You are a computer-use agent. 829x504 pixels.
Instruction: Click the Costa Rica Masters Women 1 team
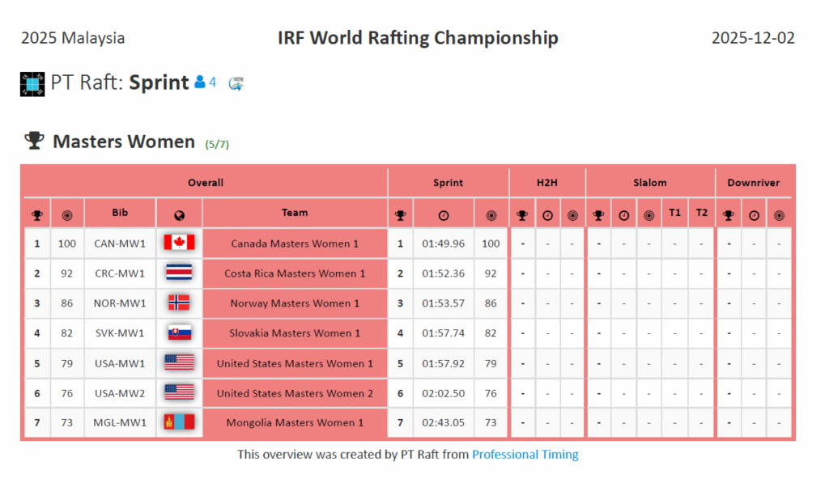click(x=295, y=273)
